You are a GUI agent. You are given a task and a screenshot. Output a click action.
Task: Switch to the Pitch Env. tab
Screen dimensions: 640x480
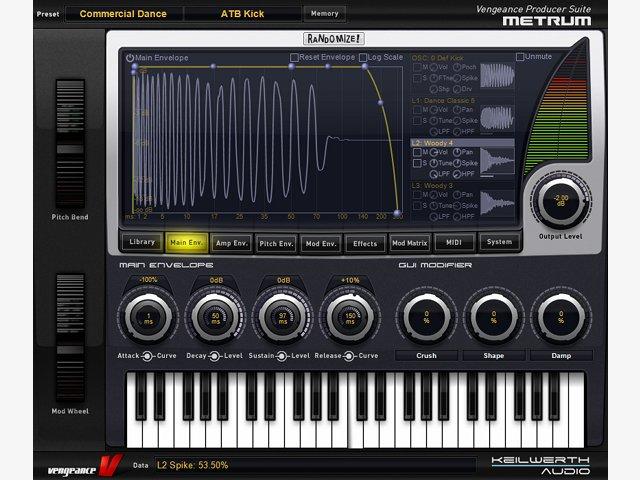pyautogui.click(x=276, y=244)
